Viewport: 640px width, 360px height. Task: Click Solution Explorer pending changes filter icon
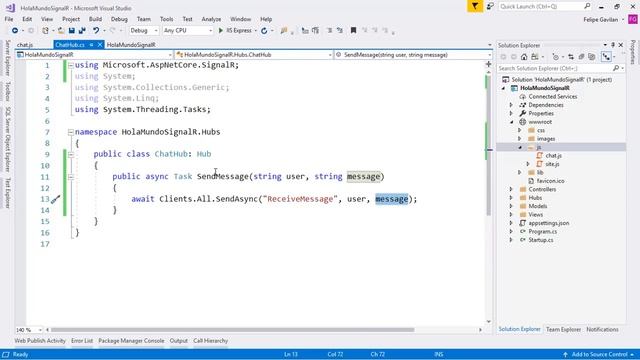click(555, 57)
